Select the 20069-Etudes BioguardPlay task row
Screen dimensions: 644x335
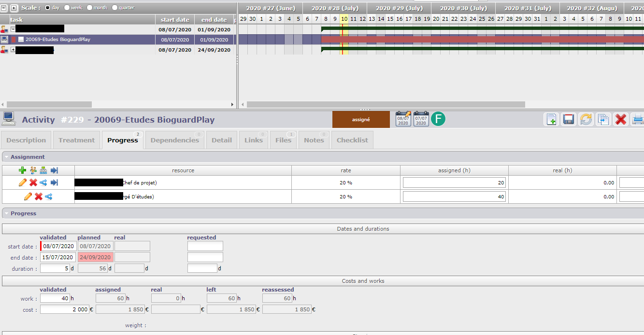pos(58,40)
